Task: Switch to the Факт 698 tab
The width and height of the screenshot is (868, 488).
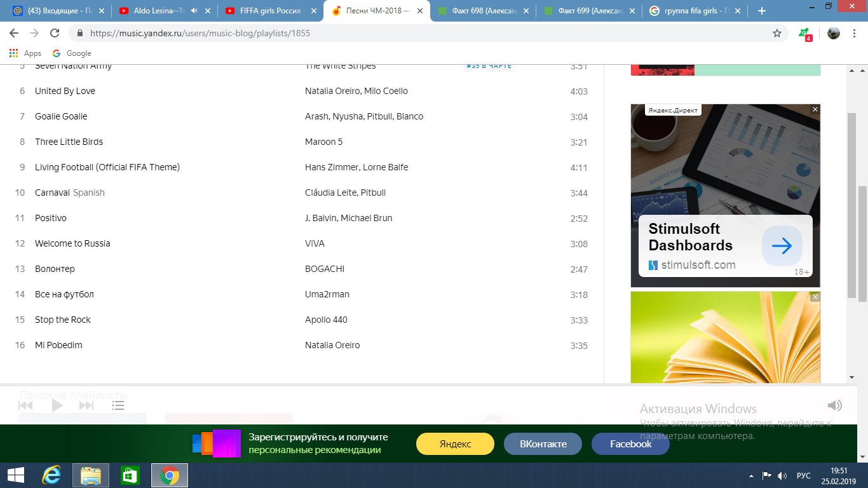Action: (x=484, y=11)
